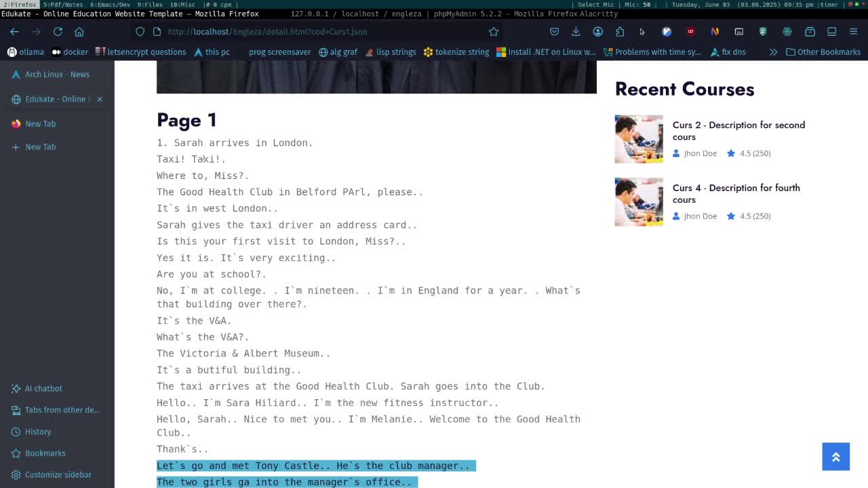This screenshot has height=488, width=868.
Task: Switch to workspace 9:Files
Action: (150, 4)
